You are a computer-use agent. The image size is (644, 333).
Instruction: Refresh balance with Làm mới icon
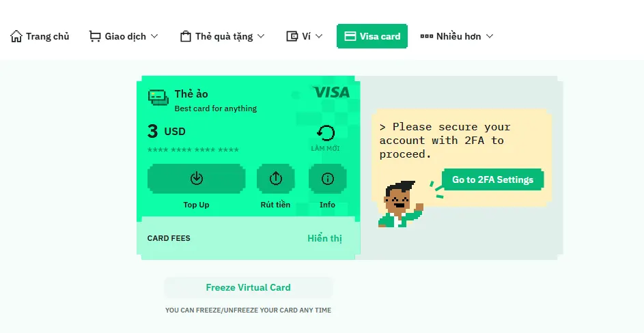tap(326, 133)
